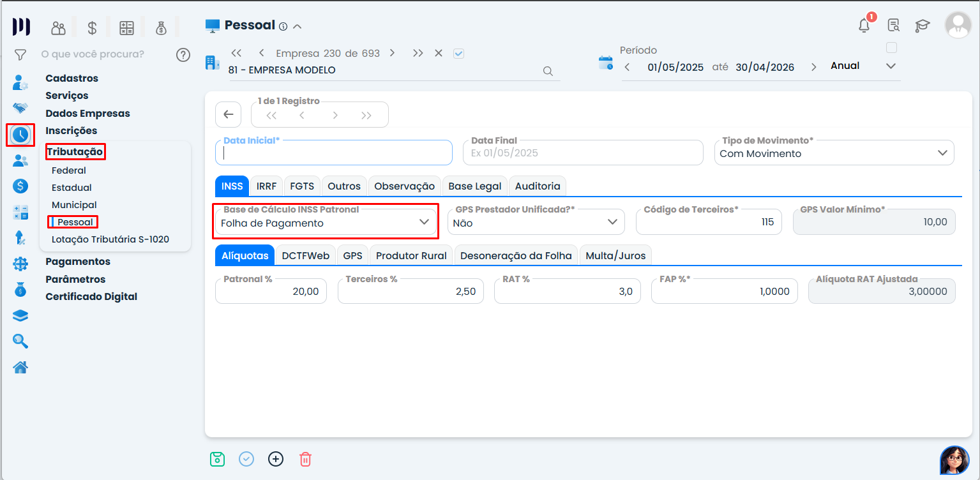Image resolution: width=980 pixels, height=480 pixels.
Task: Click the help question mark icon
Action: (183, 55)
